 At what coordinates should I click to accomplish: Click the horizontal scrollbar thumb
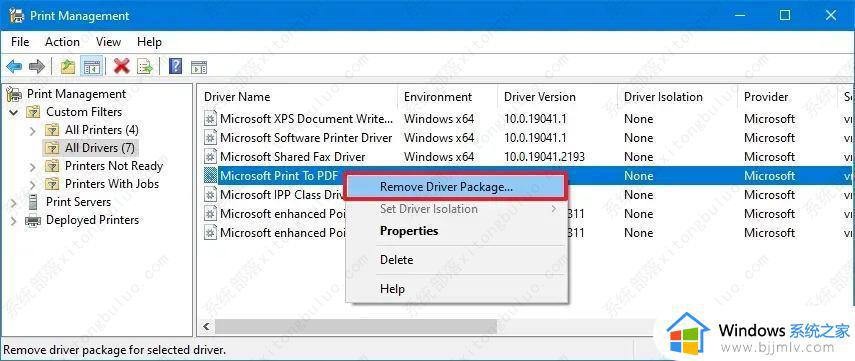(x=356, y=327)
